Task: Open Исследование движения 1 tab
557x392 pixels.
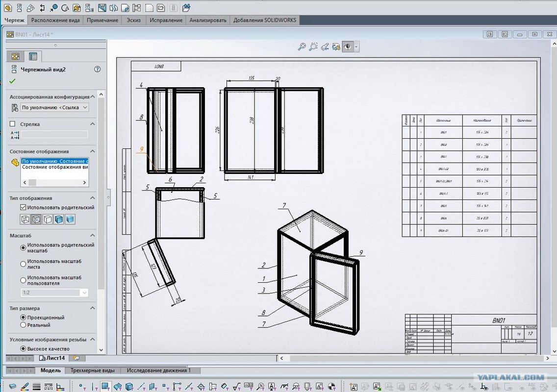Action: (x=158, y=370)
